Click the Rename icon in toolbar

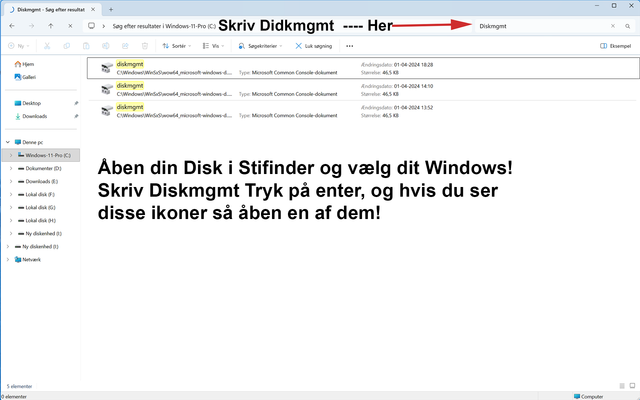pos(106,46)
